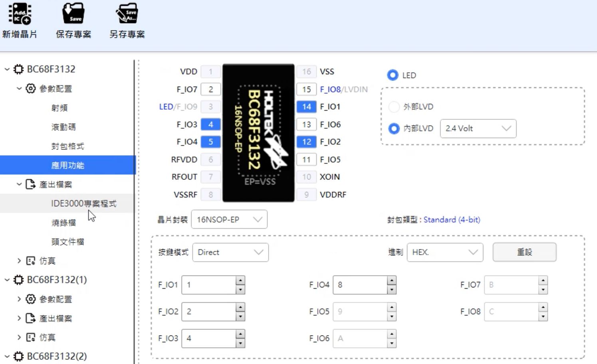The image size is (597, 364).
Task: Increase the F_IO1 value with up arrow
Action: 240,280
